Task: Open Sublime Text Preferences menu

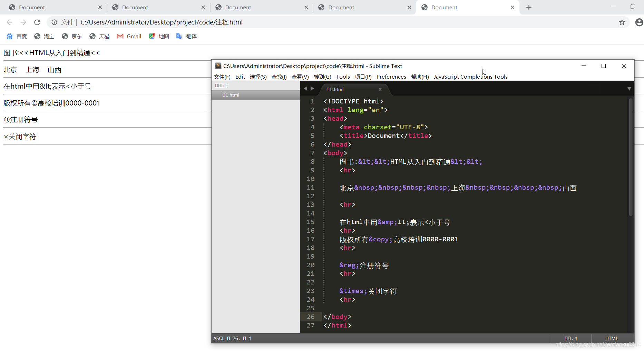Action: point(391,77)
